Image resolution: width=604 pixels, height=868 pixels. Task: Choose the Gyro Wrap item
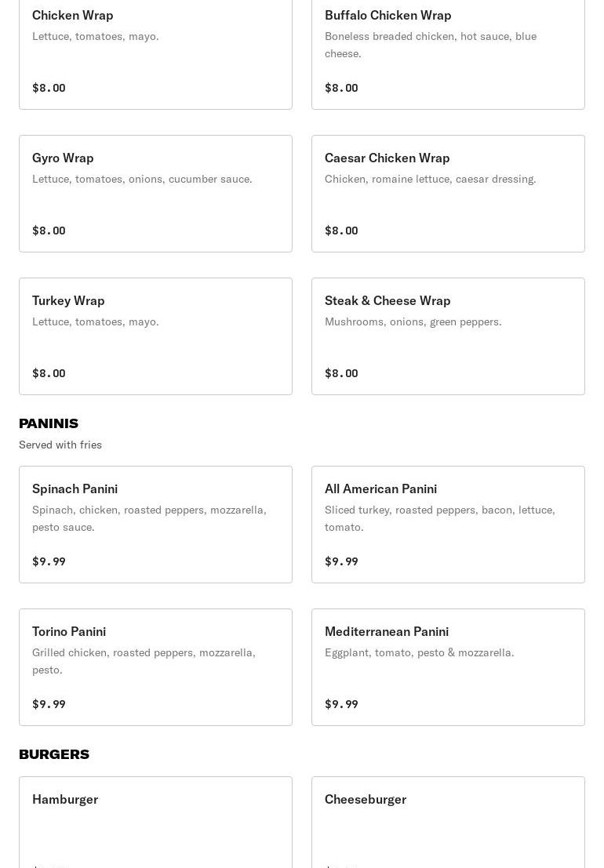(x=155, y=194)
